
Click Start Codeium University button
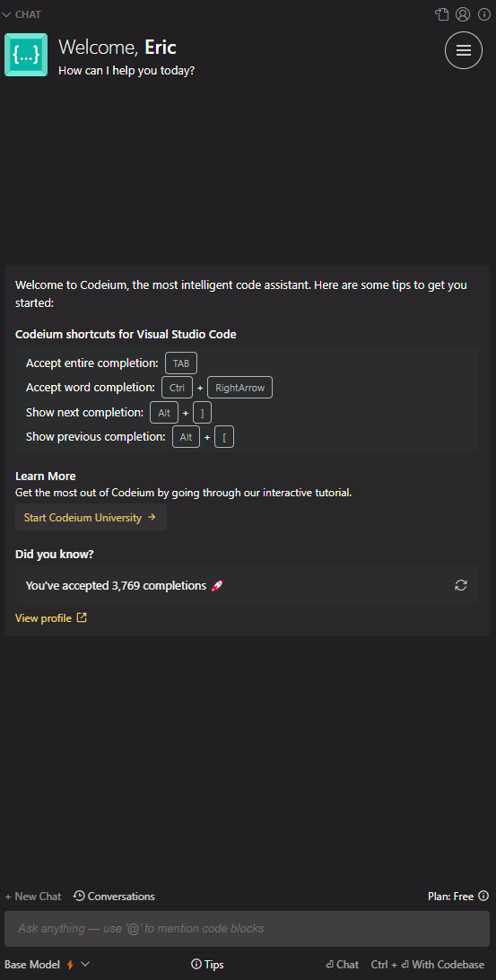tap(91, 518)
